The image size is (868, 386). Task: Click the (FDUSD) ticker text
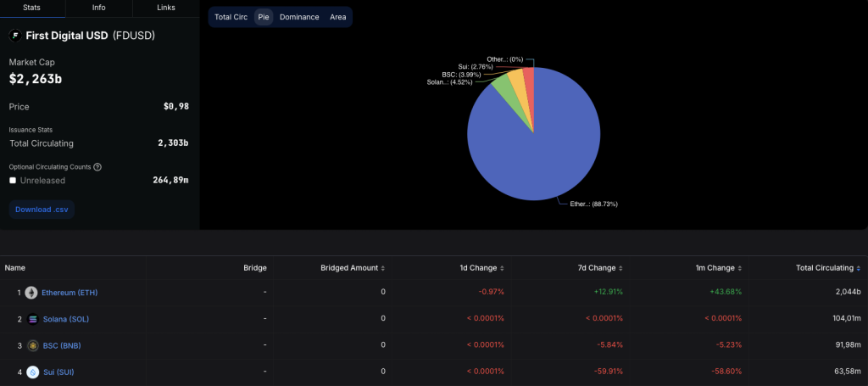pos(134,36)
